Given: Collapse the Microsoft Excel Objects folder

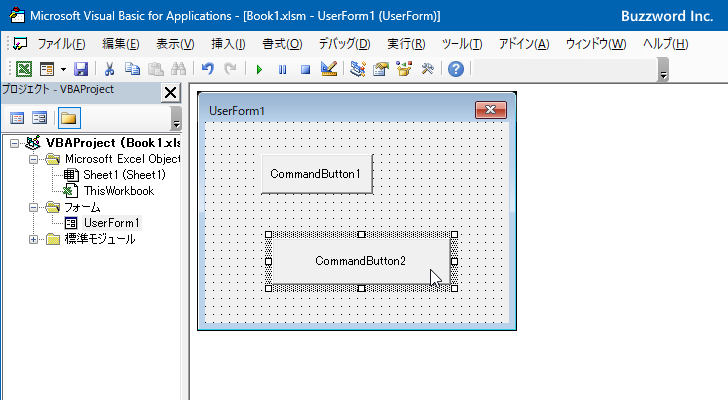Looking at the screenshot, I should (x=33, y=159).
